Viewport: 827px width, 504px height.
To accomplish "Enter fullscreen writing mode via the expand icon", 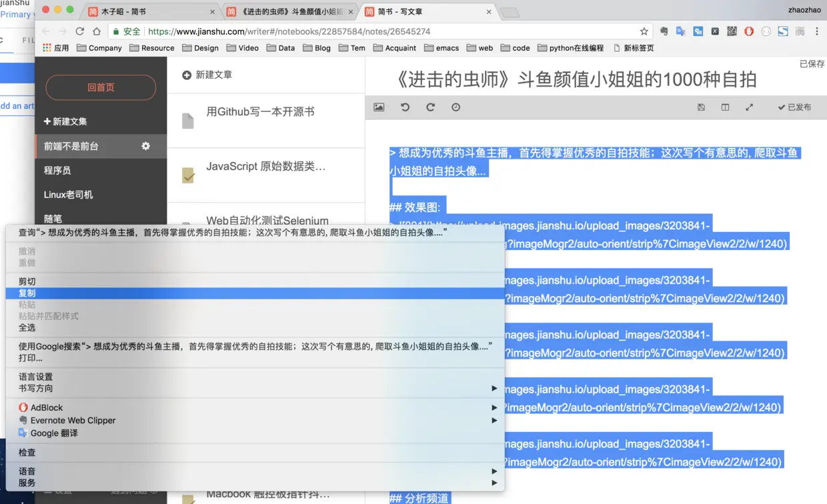I will [x=749, y=107].
